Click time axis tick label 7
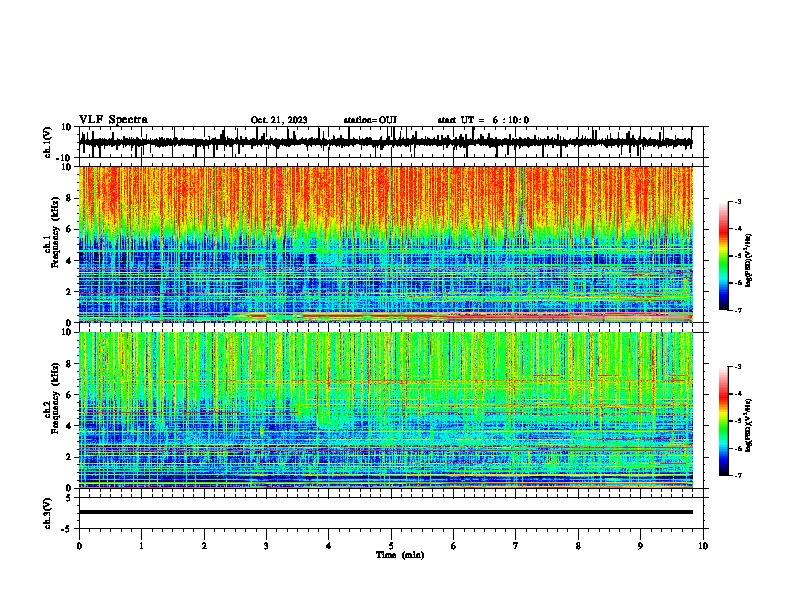The image size is (792, 612). click(516, 546)
